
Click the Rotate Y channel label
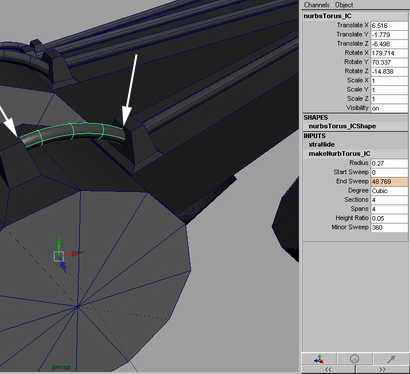356,62
